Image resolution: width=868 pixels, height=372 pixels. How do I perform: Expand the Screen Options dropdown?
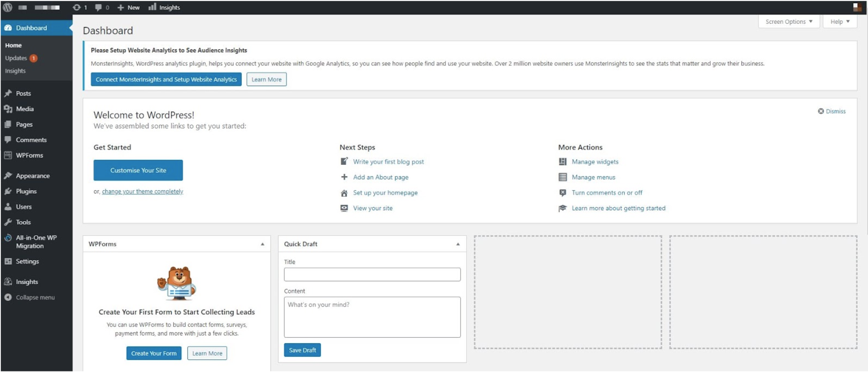(789, 22)
